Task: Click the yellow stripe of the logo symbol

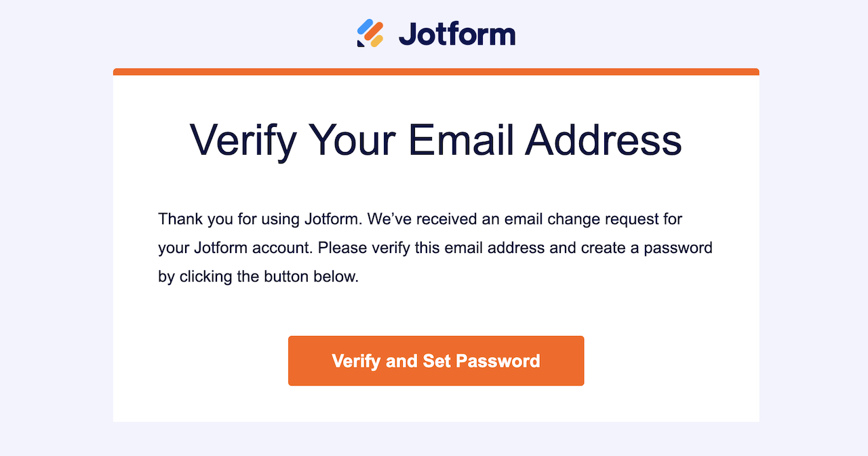Action: click(377, 41)
